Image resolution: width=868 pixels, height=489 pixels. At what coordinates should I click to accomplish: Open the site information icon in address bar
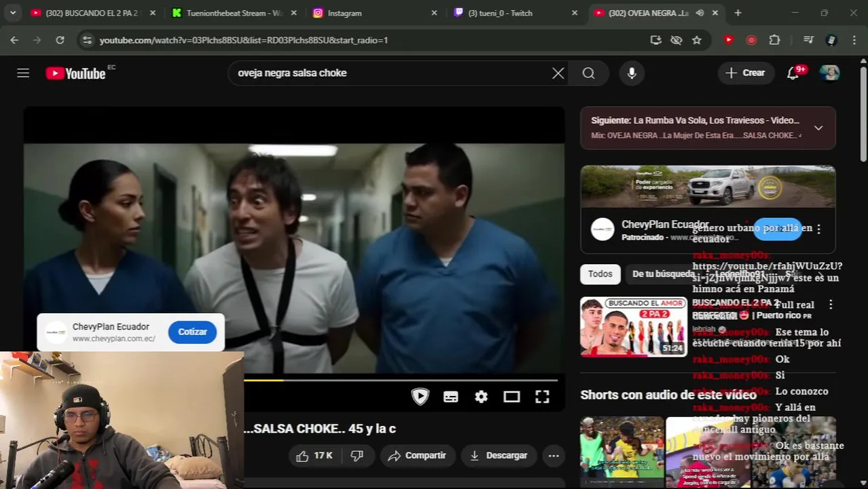pyautogui.click(x=86, y=40)
